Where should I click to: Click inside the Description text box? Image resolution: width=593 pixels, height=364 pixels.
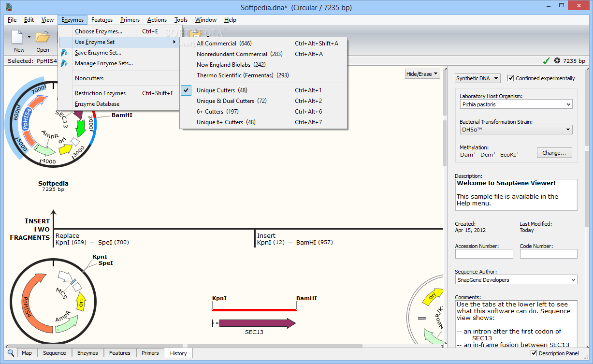coord(516,195)
